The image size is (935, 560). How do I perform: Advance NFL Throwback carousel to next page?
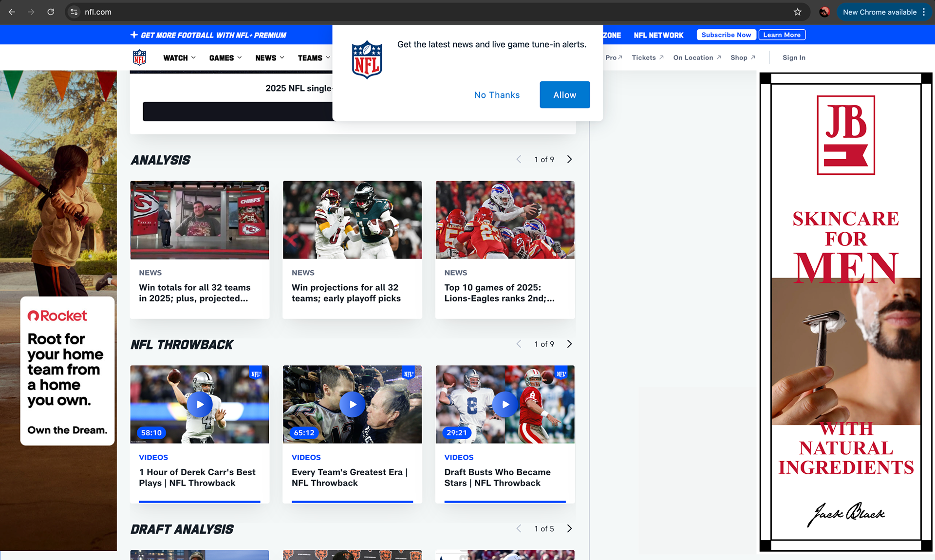569,344
